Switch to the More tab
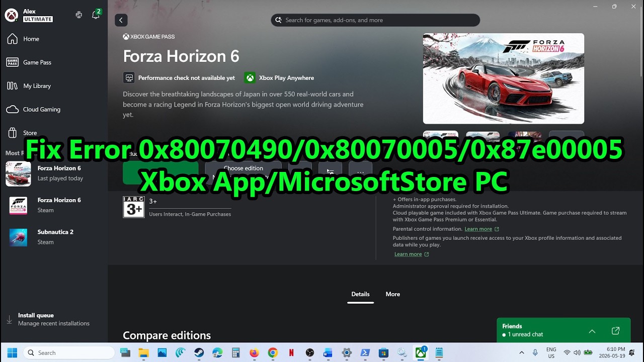Viewport: 644px width, 362px height. (x=393, y=295)
